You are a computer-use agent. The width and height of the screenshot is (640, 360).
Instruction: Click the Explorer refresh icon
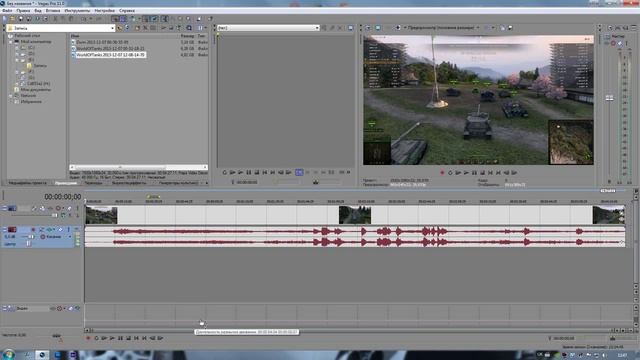(x=127, y=28)
